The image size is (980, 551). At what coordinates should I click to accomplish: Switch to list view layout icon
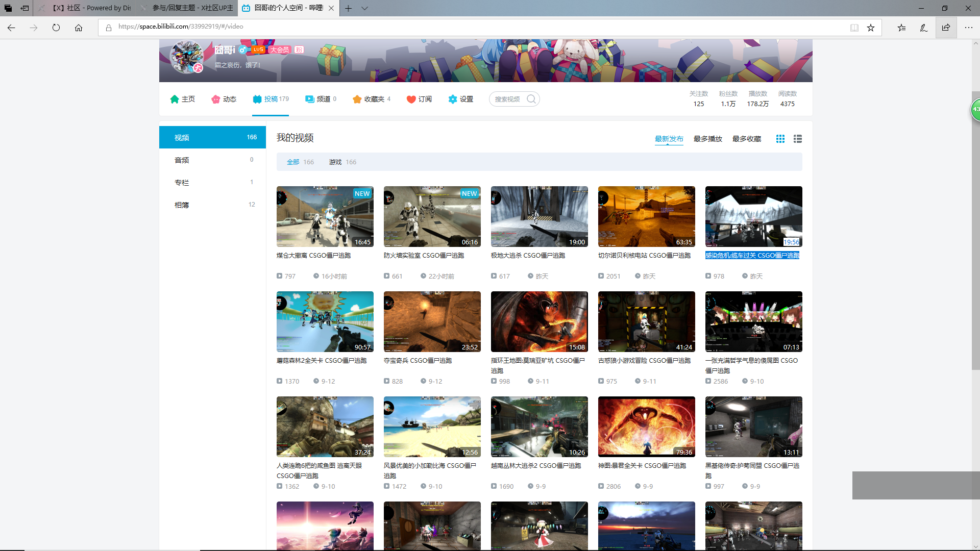click(797, 139)
